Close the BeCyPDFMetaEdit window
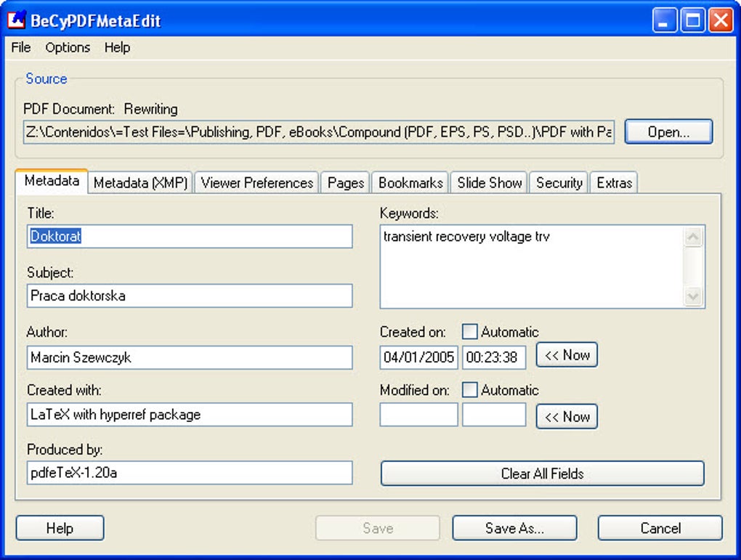The height and width of the screenshot is (560, 741). point(721,20)
